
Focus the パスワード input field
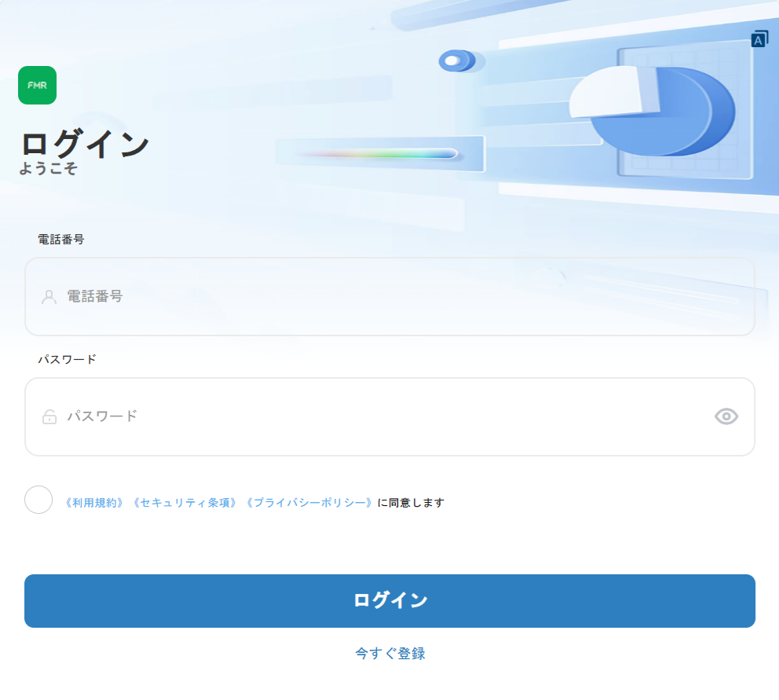pos(377,416)
